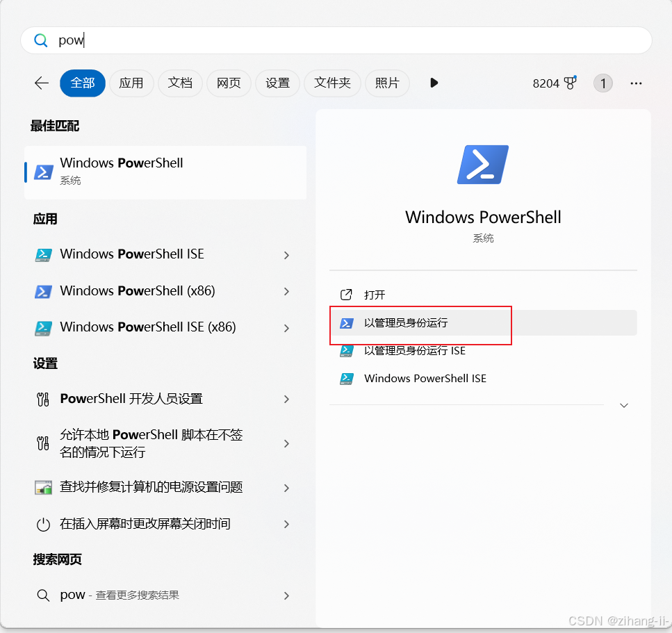Click the back arrow icon
This screenshot has width=672, height=633.
tap(42, 83)
